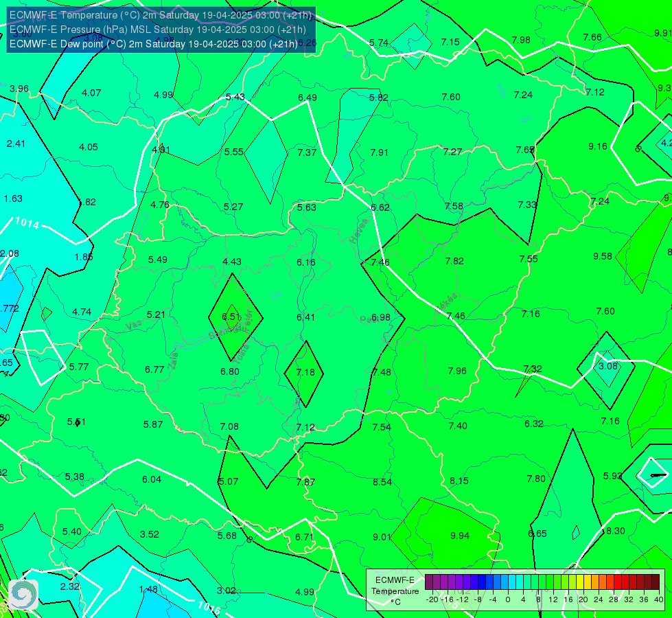Click the 6.49 value on the map

click(308, 98)
